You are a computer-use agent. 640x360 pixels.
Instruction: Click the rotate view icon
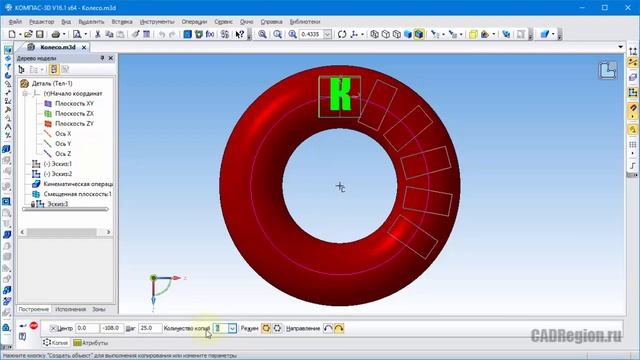[x=342, y=34]
